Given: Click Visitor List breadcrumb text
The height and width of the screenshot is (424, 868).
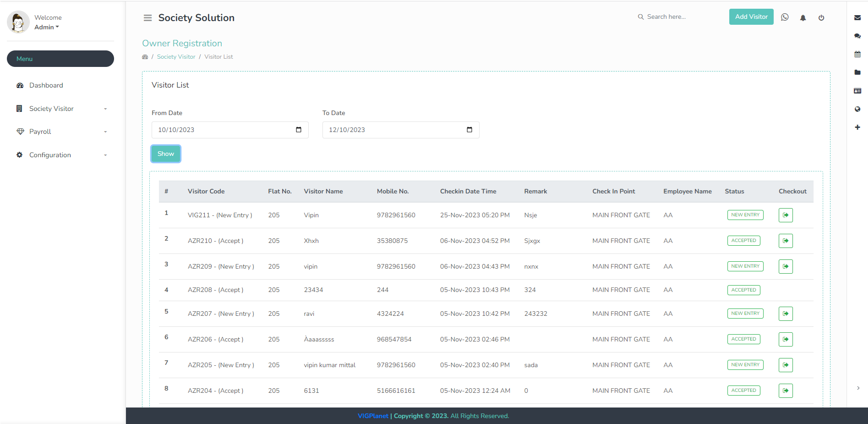Looking at the screenshot, I should click(x=218, y=57).
